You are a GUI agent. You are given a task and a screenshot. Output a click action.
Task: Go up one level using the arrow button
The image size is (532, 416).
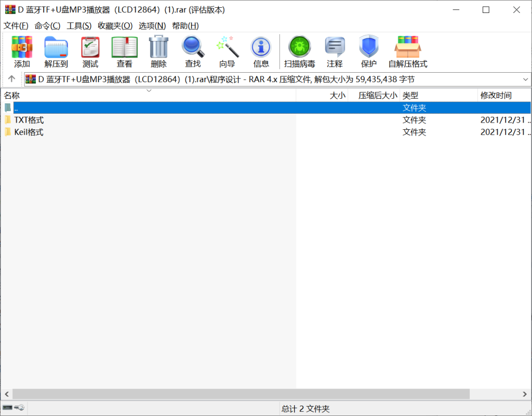coord(11,79)
